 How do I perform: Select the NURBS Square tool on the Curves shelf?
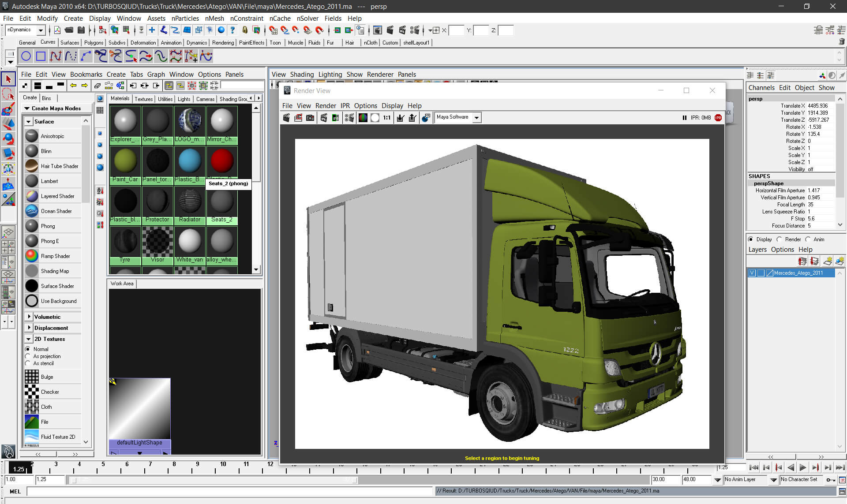41,56
